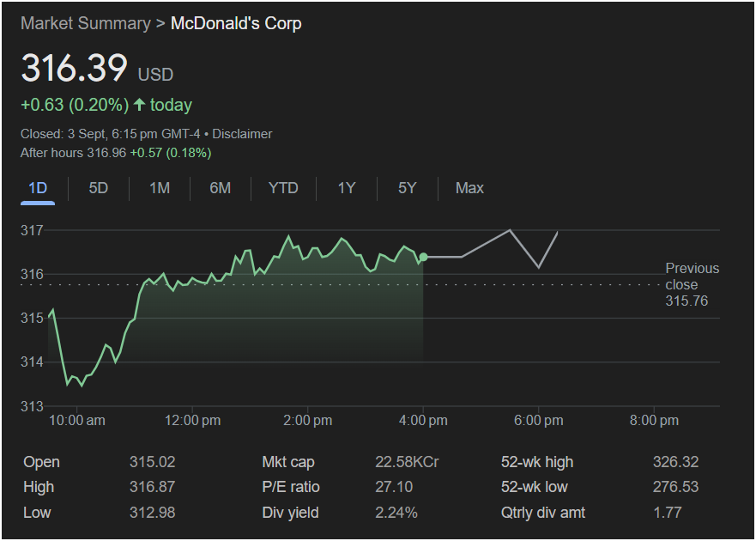The width and height of the screenshot is (756, 541).
Task: Click the Open label
Action: [41, 462]
